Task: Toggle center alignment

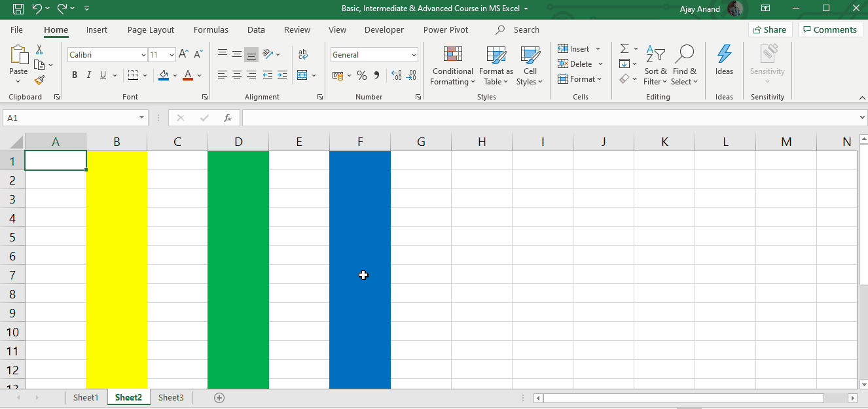Action: click(x=236, y=75)
